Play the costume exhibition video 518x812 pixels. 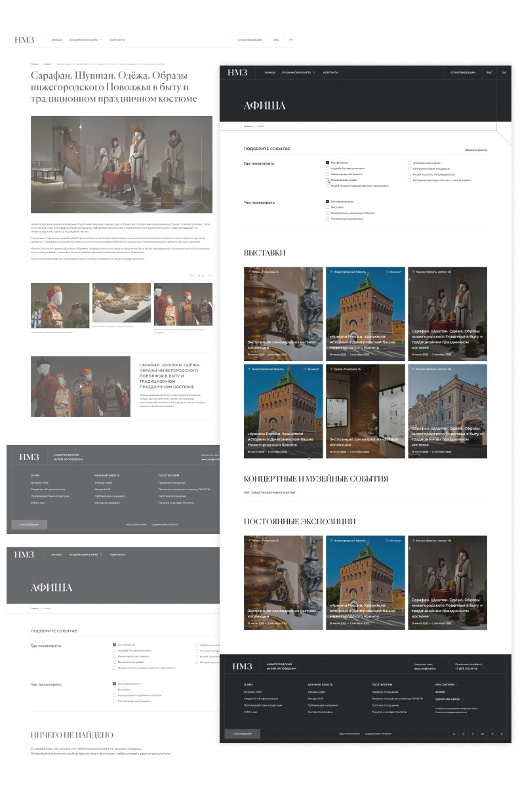point(81,386)
